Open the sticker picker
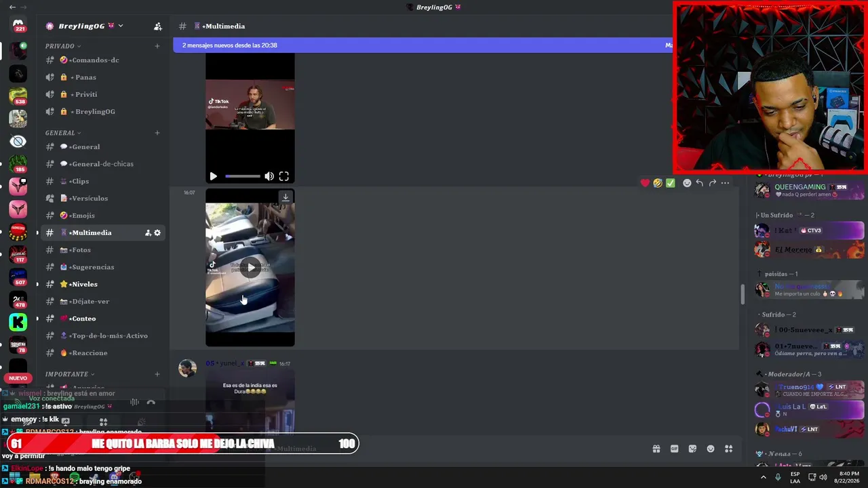 (692, 449)
